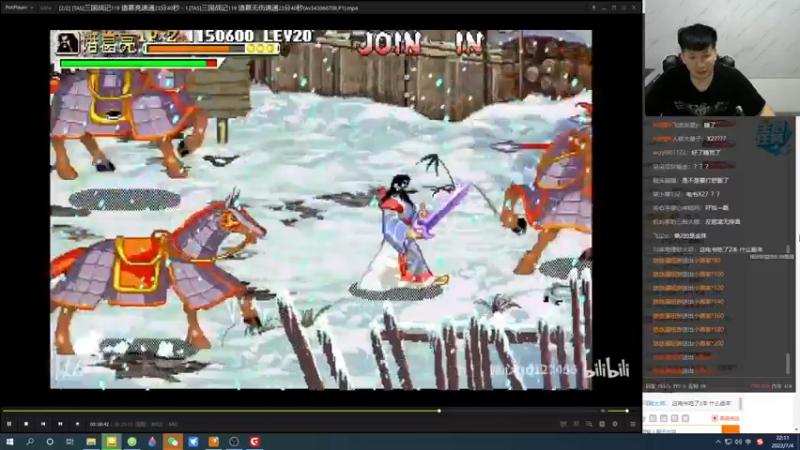The width and height of the screenshot is (800, 450).
Task: Click the fourth small icon under the chat list
Action: point(686,418)
